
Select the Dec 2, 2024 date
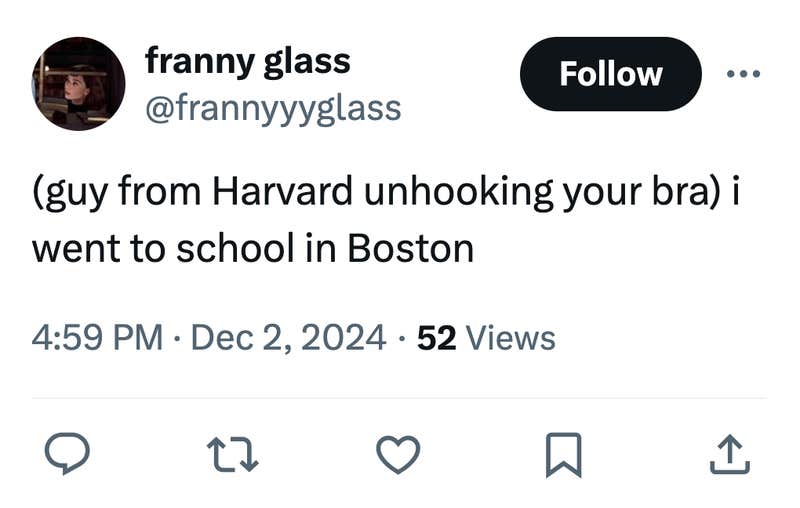point(288,338)
